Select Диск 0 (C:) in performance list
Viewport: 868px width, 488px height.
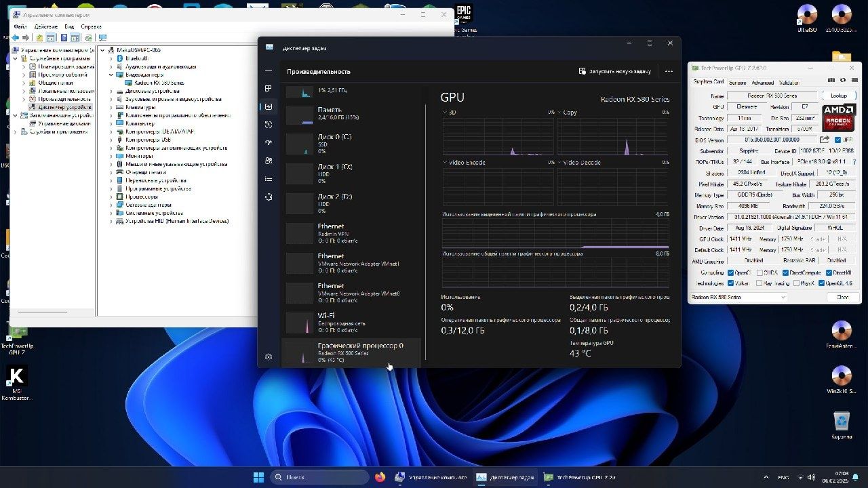[x=351, y=144]
